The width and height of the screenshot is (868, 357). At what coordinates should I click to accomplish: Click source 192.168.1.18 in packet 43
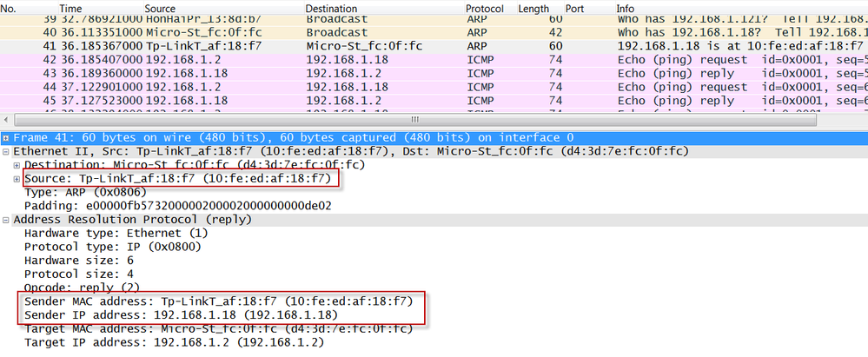187,74
